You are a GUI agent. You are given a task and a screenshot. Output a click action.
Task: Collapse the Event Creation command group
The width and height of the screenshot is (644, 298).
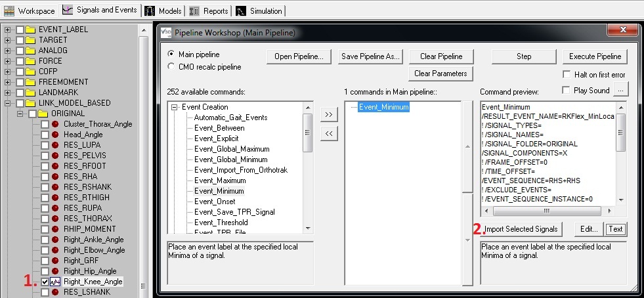point(174,107)
